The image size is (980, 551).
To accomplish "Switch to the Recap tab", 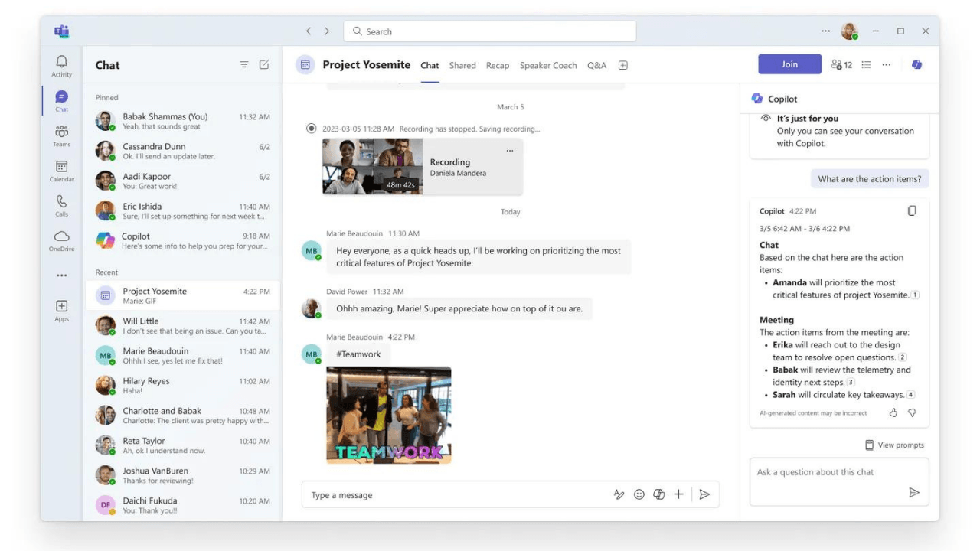I will click(497, 66).
